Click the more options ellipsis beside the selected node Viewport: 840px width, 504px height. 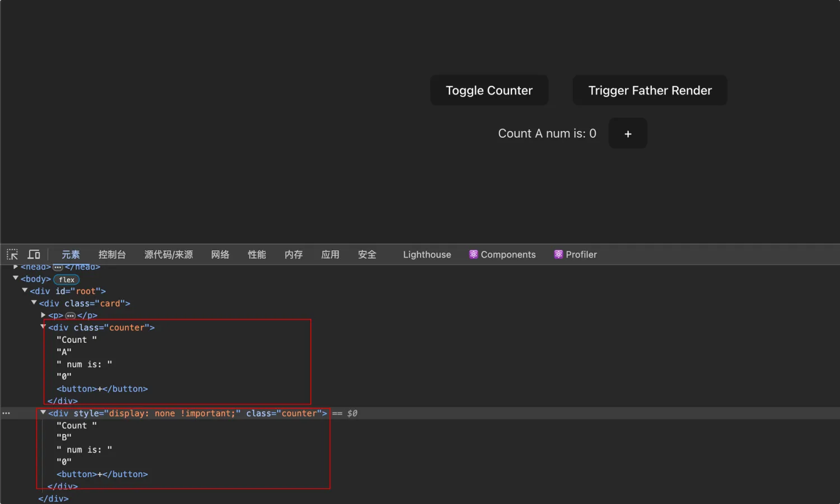pyautogui.click(x=6, y=413)
